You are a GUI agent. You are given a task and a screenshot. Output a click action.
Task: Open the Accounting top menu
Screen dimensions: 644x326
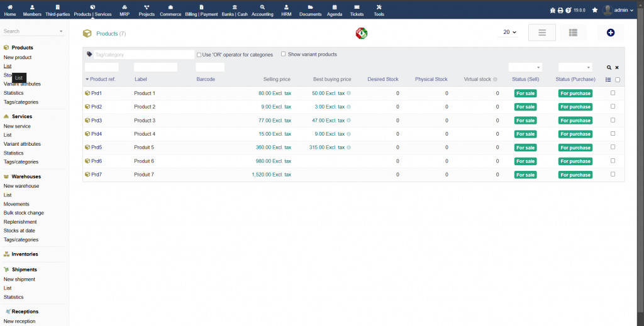pos(262,10)
